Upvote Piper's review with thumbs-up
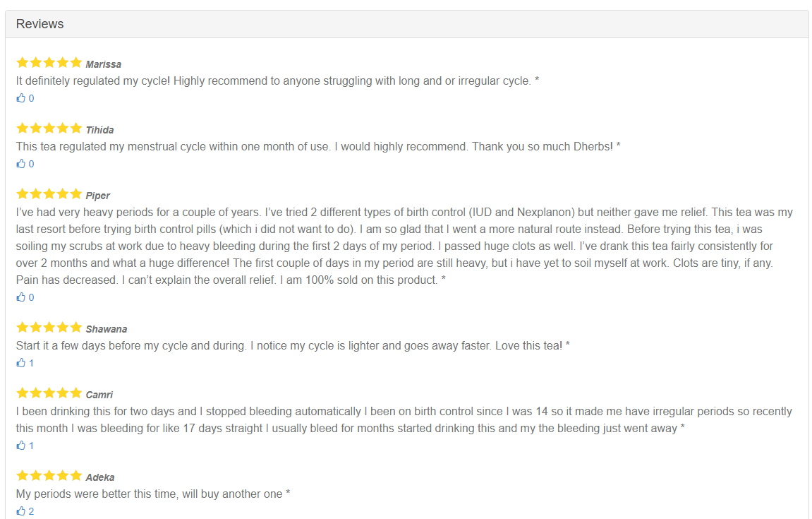 point(21,297)
